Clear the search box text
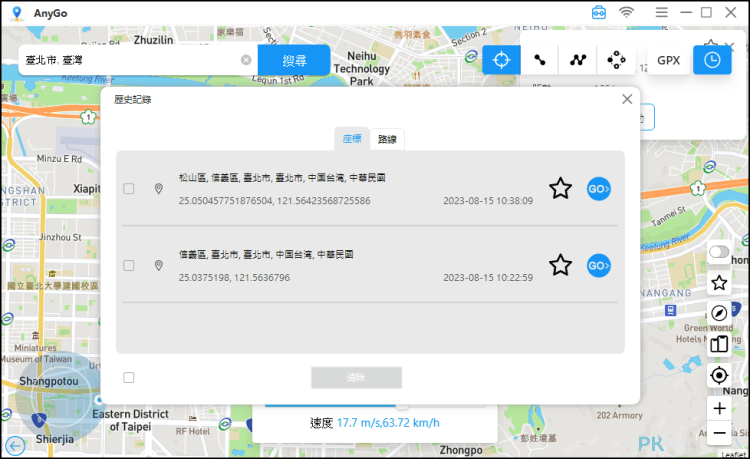750x459 pixels. point(246,60)
